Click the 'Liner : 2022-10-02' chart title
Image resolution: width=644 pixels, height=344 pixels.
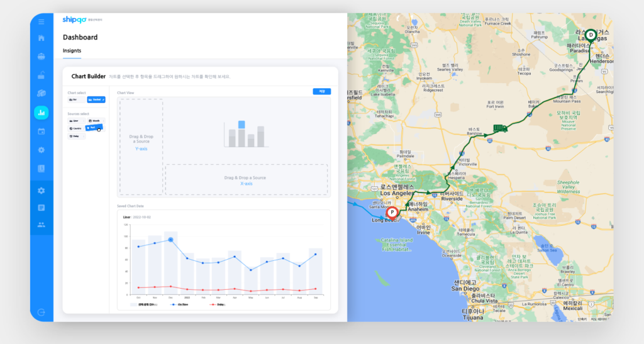tap(136, 217)
